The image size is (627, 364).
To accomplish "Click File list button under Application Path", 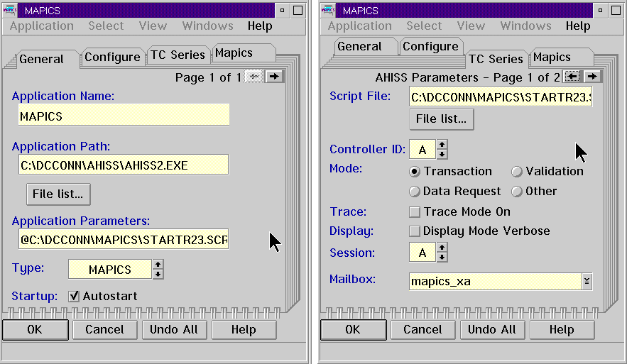I will pyautogui.click(x=58, y=194).
